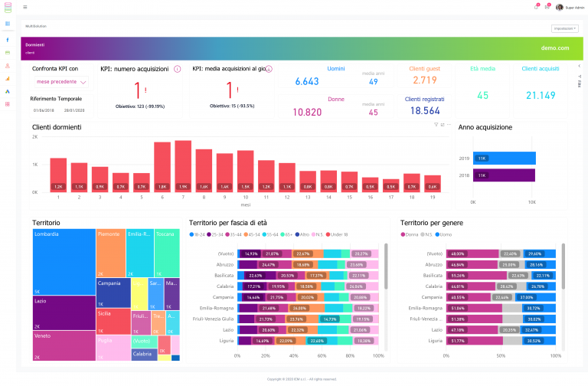This screenshot has width=588, height=386.
Task: Click the stacked database app logo
Action: click(8, 7)
